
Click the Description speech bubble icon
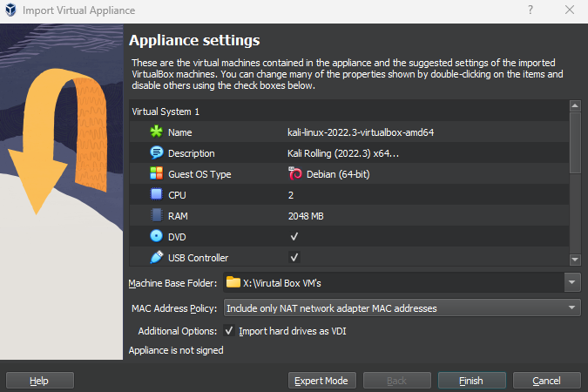coord(157,152)
